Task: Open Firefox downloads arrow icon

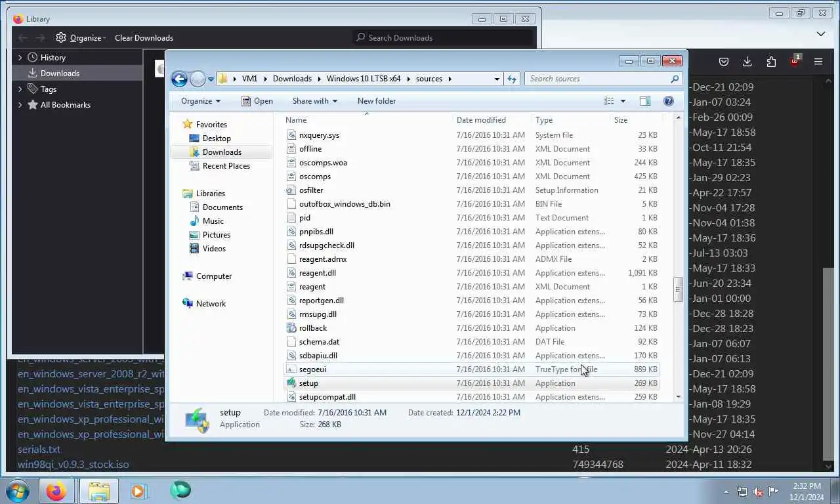Action: pyautogui.click(x=747, y=62)
